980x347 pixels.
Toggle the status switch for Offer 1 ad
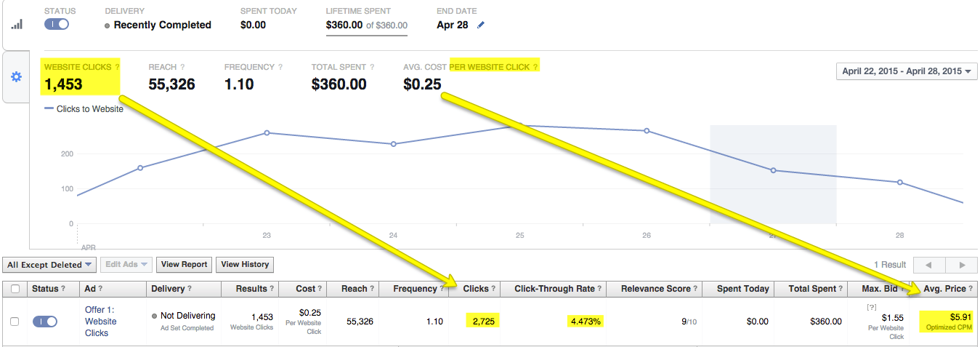tap(45, 321)
